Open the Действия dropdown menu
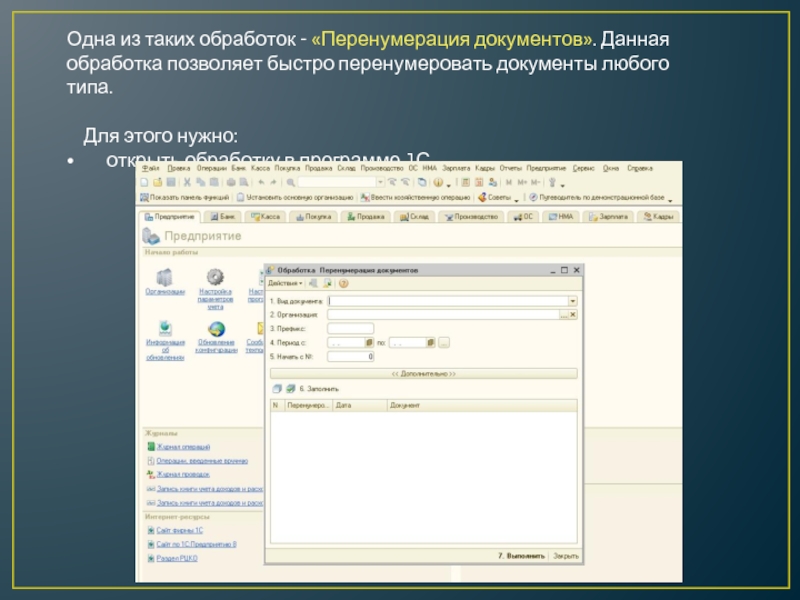800x600 pixels. click(285, 283)
